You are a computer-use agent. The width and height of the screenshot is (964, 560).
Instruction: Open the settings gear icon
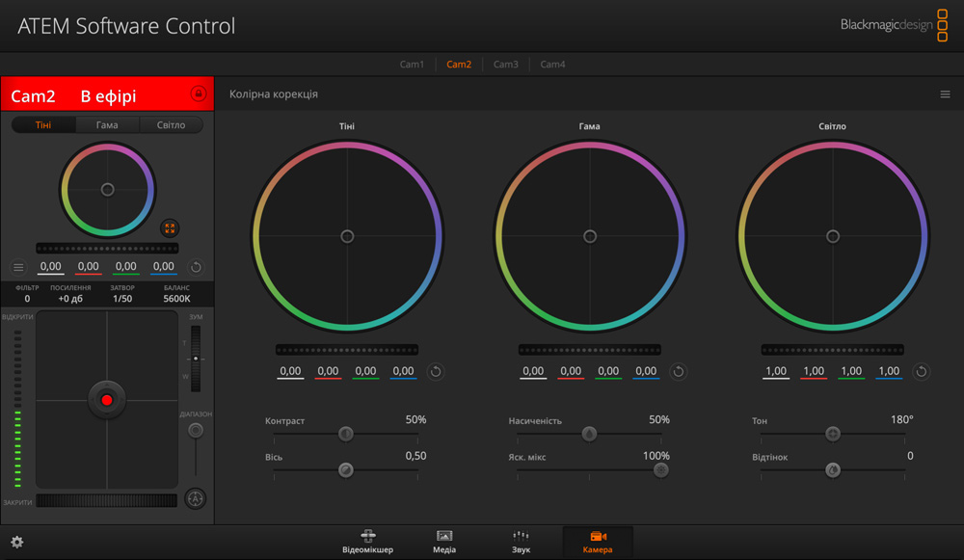tap(16, 543)
